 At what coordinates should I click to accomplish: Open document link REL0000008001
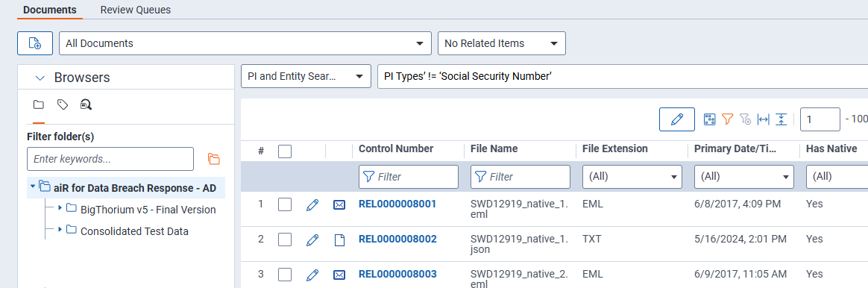pos(397,204)
